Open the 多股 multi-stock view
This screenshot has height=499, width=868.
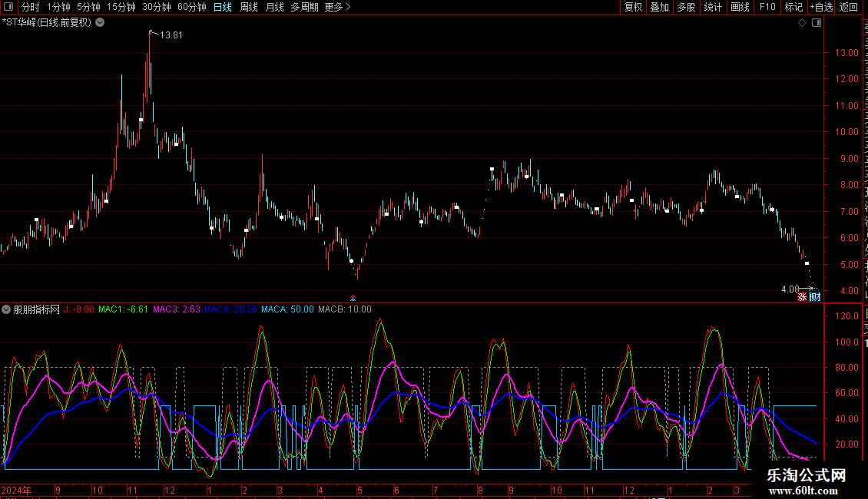point(686,7)
